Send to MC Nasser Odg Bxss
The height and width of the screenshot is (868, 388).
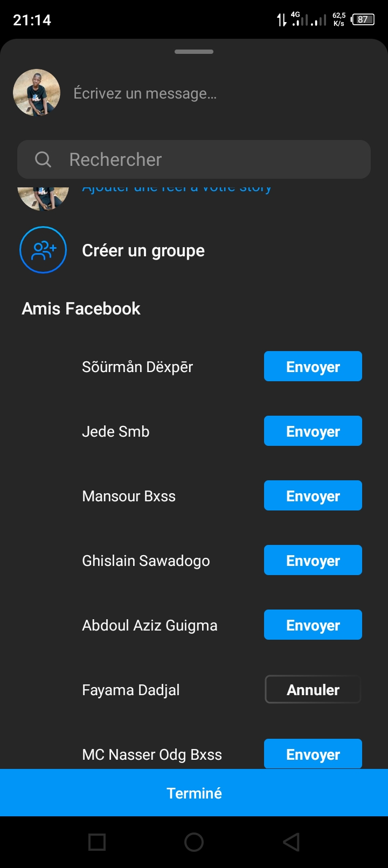point(313,754)
